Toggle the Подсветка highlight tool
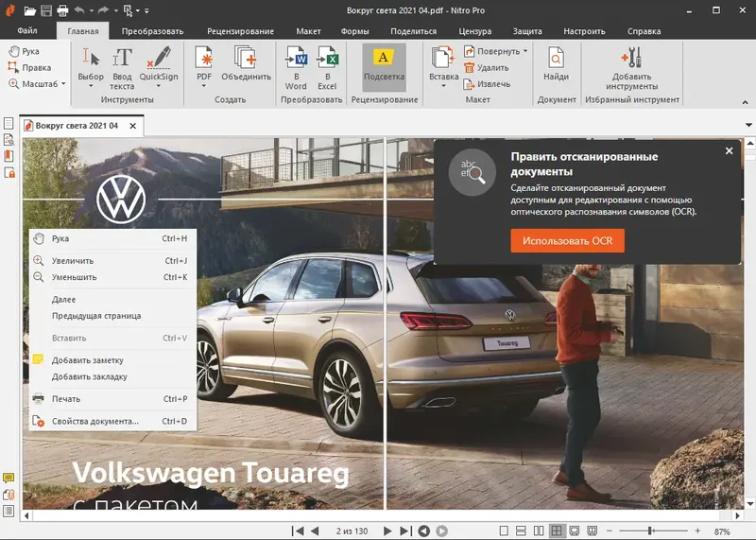The width and height of the screenshot is (756, 540). pos(385,67)
